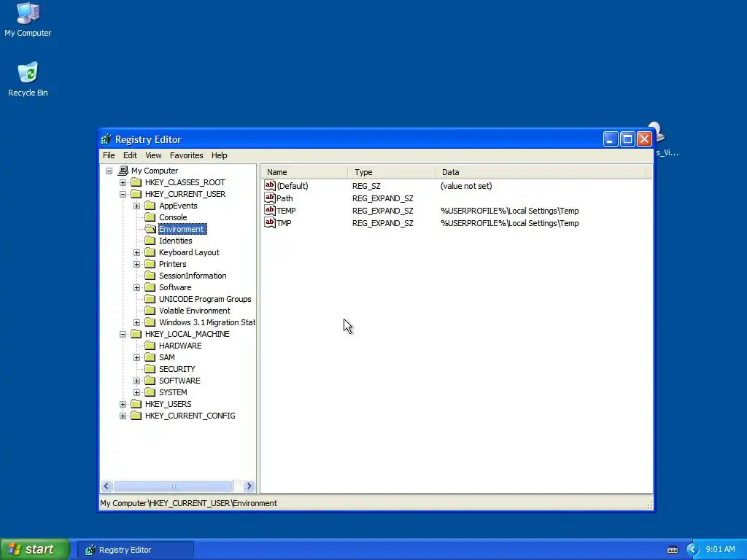747x560 pixels.
Task: Sort values by the Name column header
Action: [x=304, y=172]
